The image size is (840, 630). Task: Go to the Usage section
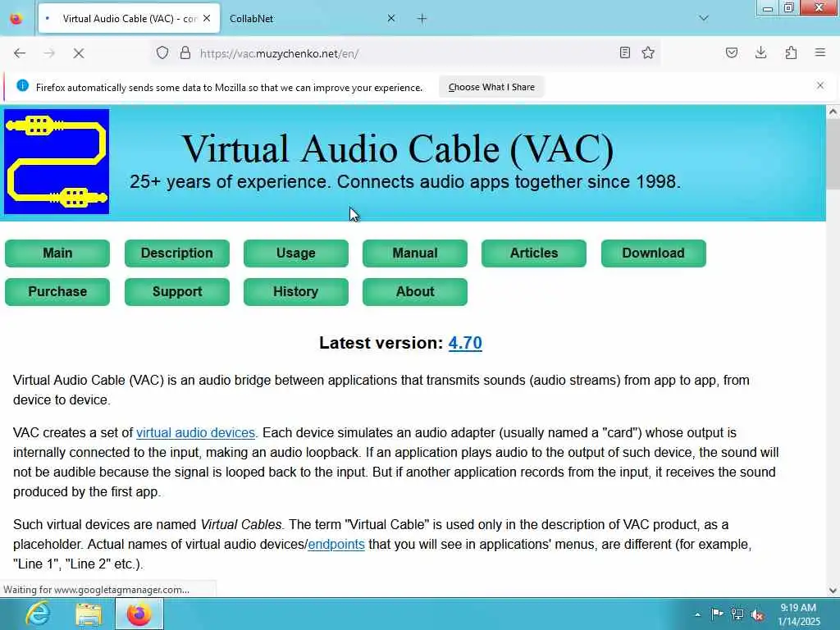[x=295, y=253]
